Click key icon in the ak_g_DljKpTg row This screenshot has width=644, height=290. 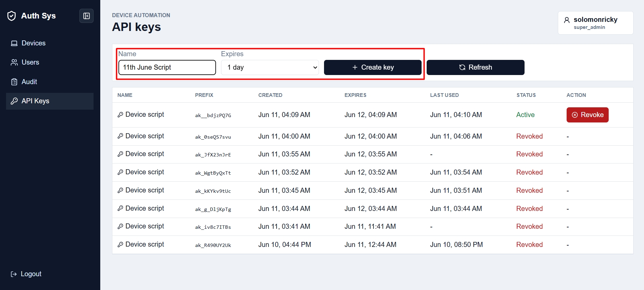pyautogui.click(x=120, y=208)
